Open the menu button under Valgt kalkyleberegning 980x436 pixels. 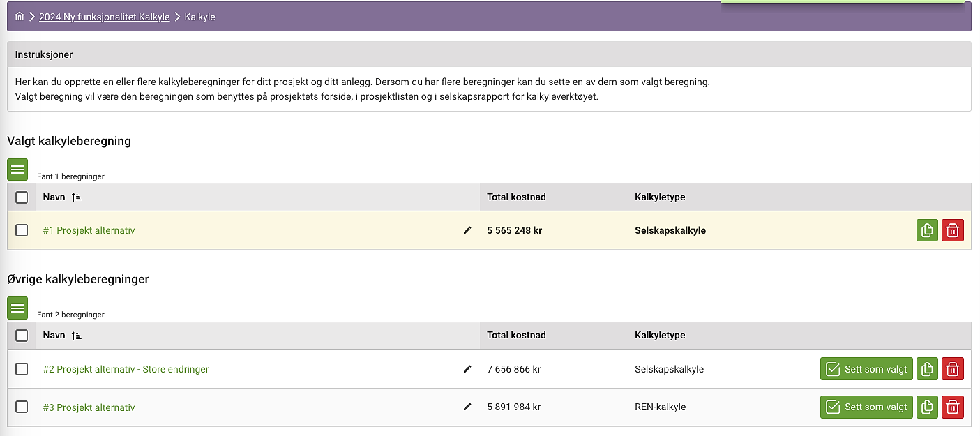click(17, 170)
